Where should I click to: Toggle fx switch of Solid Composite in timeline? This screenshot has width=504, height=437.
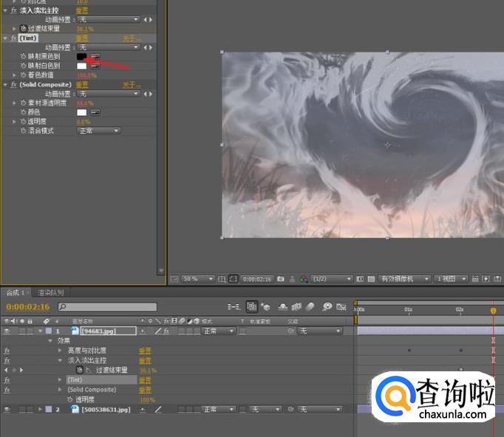click(x=7, y=390)
